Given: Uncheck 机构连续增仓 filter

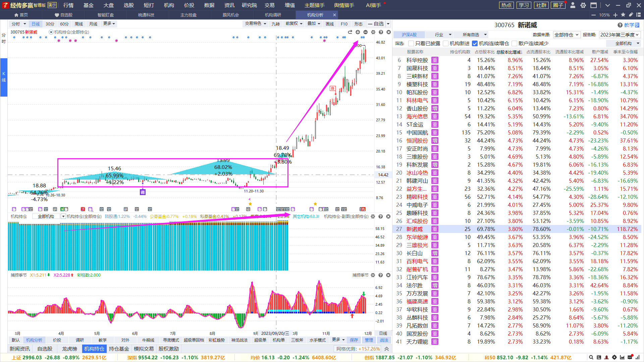Looking at the screenshot, I should point(475,44).
